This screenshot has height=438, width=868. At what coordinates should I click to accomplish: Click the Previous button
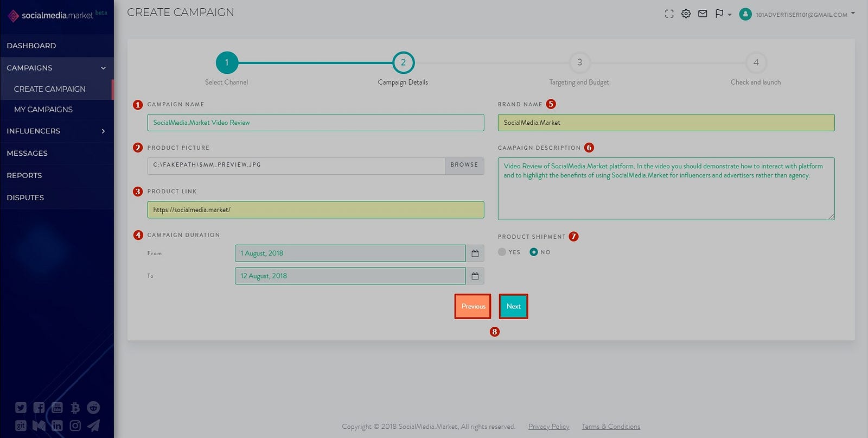click(473, 307)
